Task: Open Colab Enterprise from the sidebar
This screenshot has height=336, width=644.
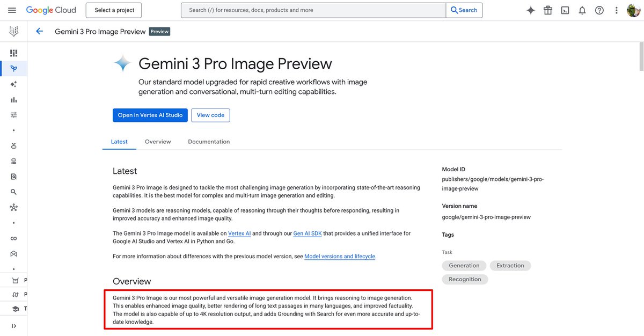Action: 13,238
